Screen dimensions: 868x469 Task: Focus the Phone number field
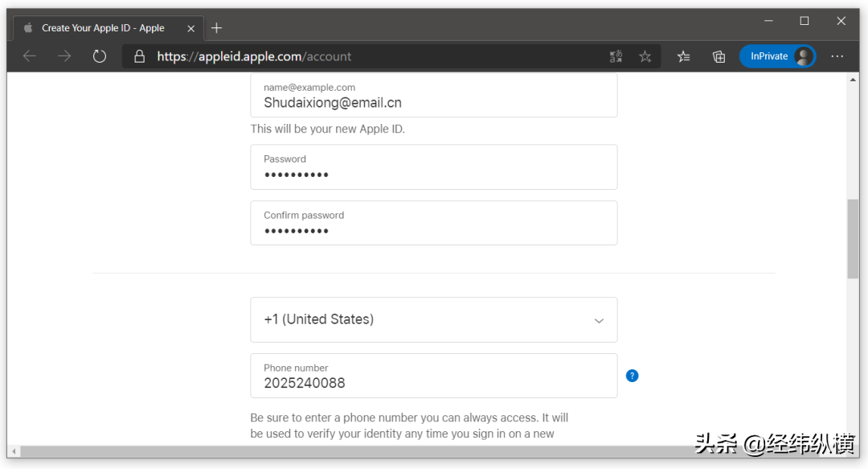click(433, 376)
